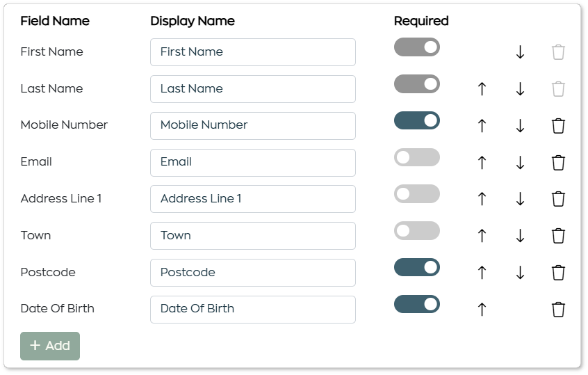Move Postcode field down
The height and width of the screenshot is (375, 588).
[x=520, y=273]
